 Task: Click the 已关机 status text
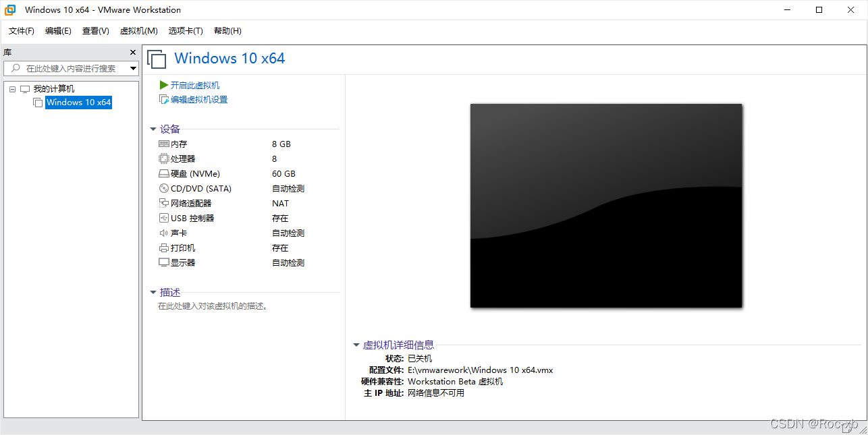pos(420,359)
